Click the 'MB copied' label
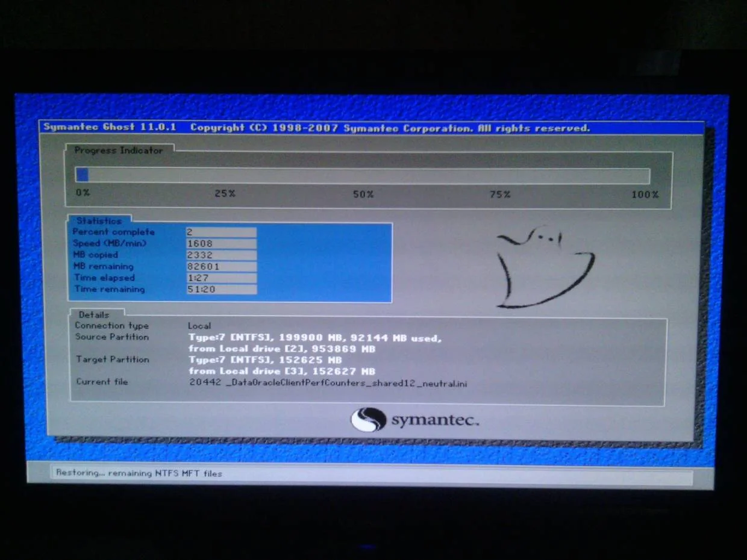Viewport: 747px width, 560px height. click(96, 255)
